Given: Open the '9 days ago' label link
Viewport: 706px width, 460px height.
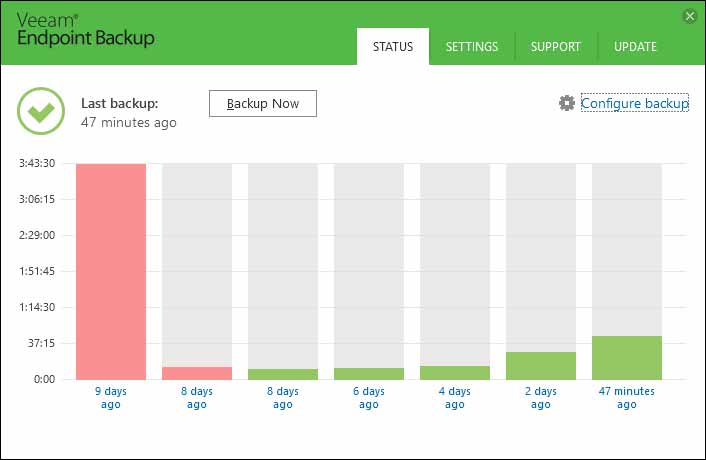Looking at the screenshot, I should [x=111, y=397].
